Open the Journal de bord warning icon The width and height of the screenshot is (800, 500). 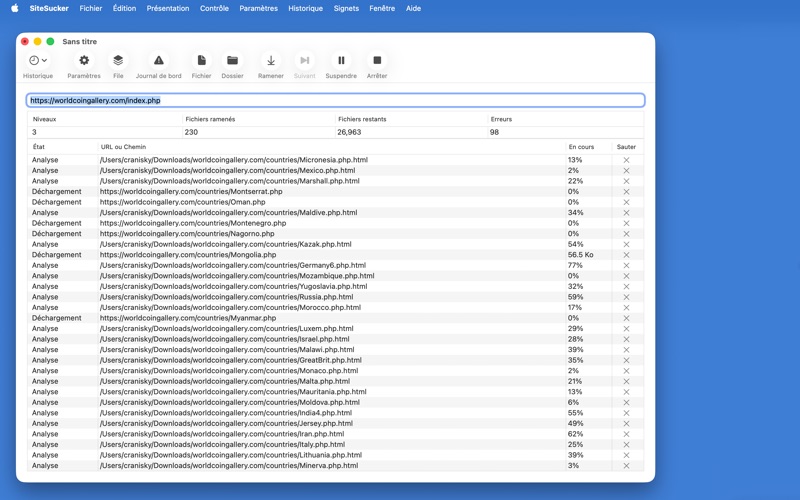click(x=159, y=60)
